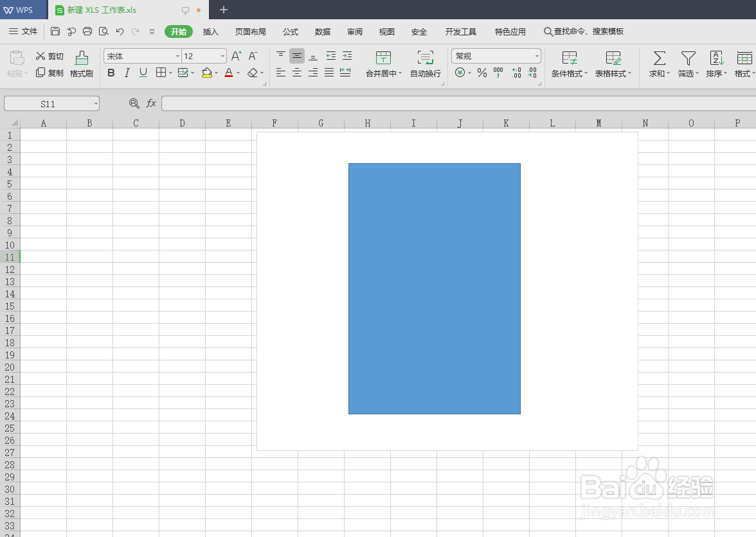Toggle Underline formatting
The image size is (756, 537).
tap(143, 73)
